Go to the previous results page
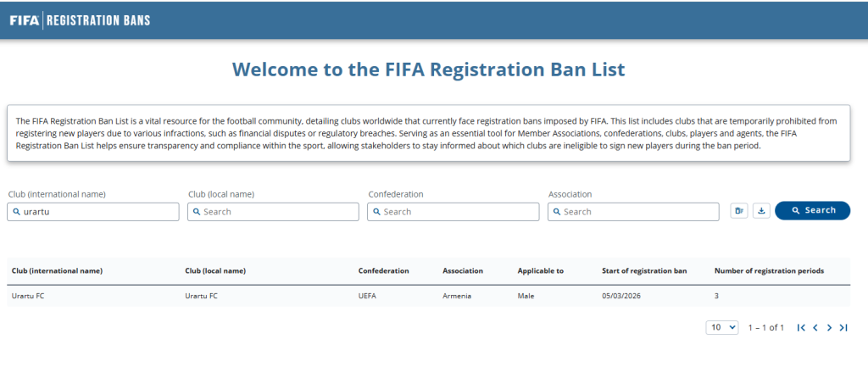The image size is (868, 378). pos(815,327)
